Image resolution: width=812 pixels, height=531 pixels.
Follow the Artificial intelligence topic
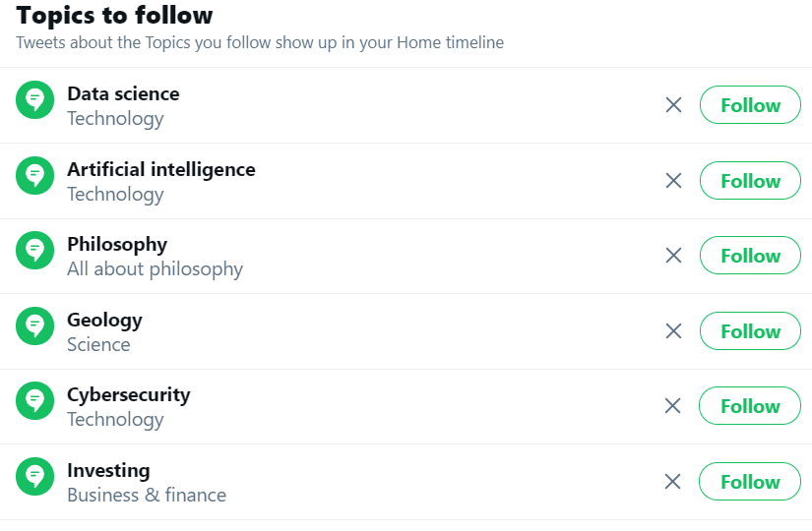[750, 181]
